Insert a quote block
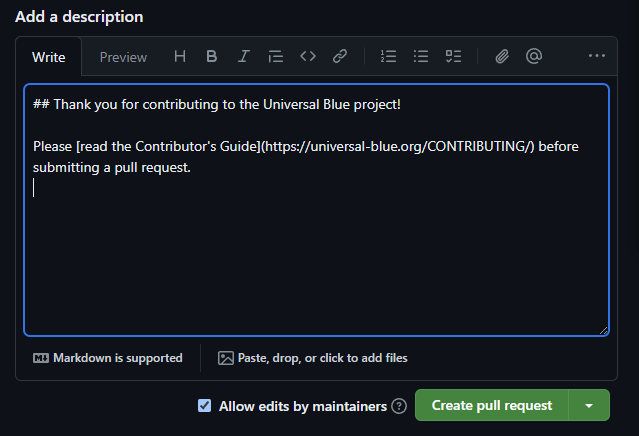639x436 pixels. (x=276, y=57)
